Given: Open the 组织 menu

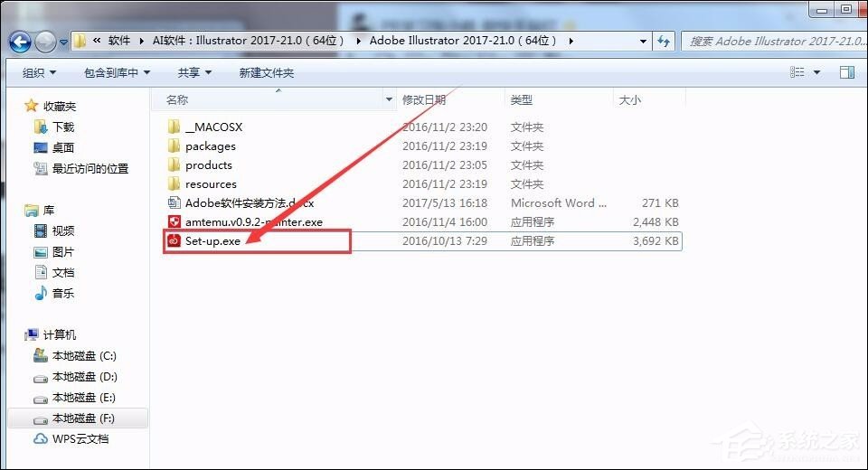Looking at the screenshot, I should click(x=39, y=72).
